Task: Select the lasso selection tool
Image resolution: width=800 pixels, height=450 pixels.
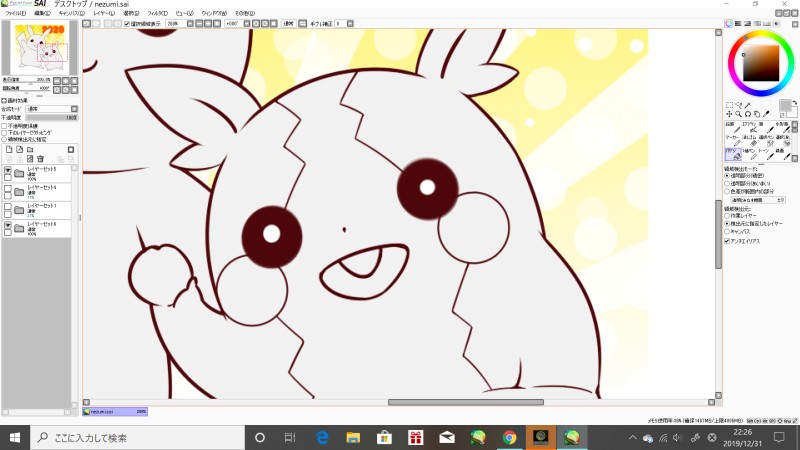Action: [738, 105]
